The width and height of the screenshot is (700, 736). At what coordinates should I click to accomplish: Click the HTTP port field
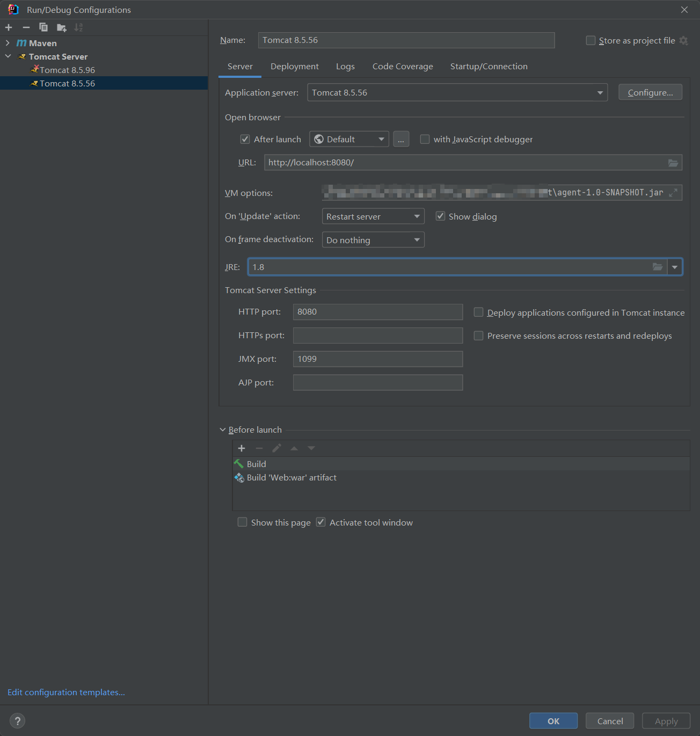pyautogui.click(x=378, y=312)
